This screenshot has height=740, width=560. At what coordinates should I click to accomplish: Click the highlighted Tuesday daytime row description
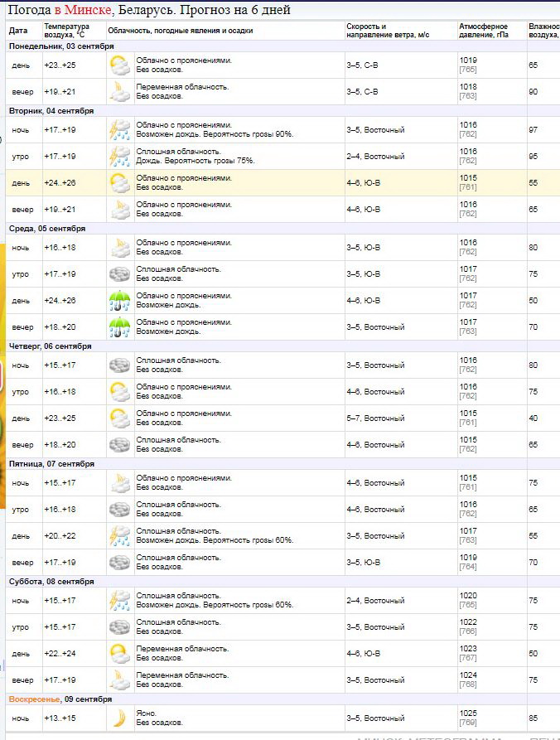click(x=184, y=183)
